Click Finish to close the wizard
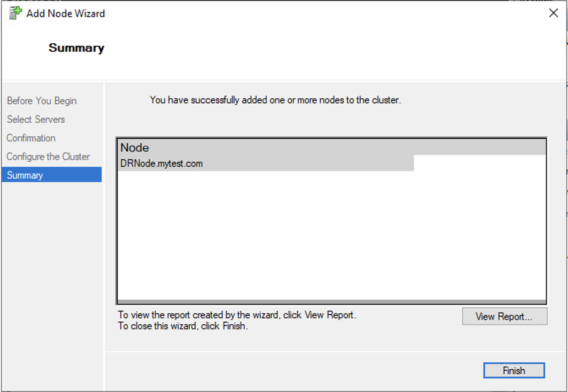568x392 pixels. (x=513, y=370)
